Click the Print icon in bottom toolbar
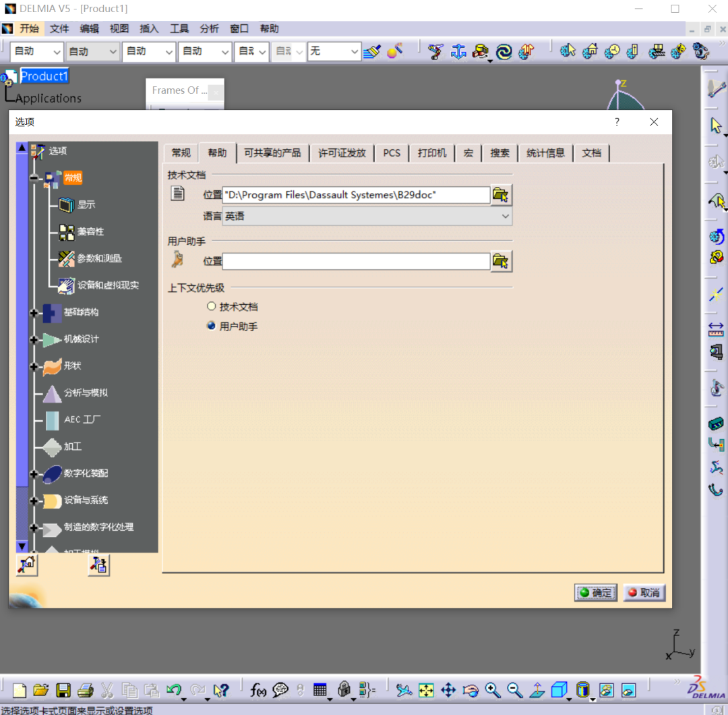The height and width of the screenshot is (715, 728). point(85,690)
